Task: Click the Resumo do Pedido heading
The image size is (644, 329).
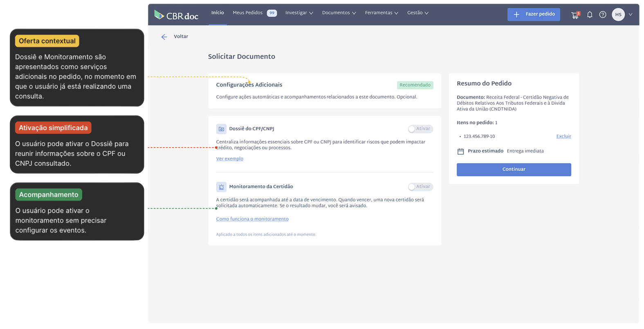Action: pyautogui.click(x=484, y=83)
